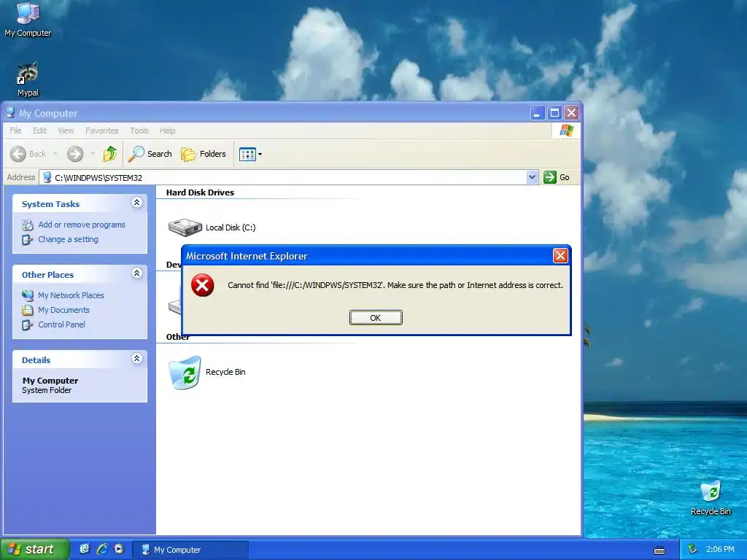The image size is (747, 560).
Task: Click My Computer title bar icon
Action: [x=10, y=113]
